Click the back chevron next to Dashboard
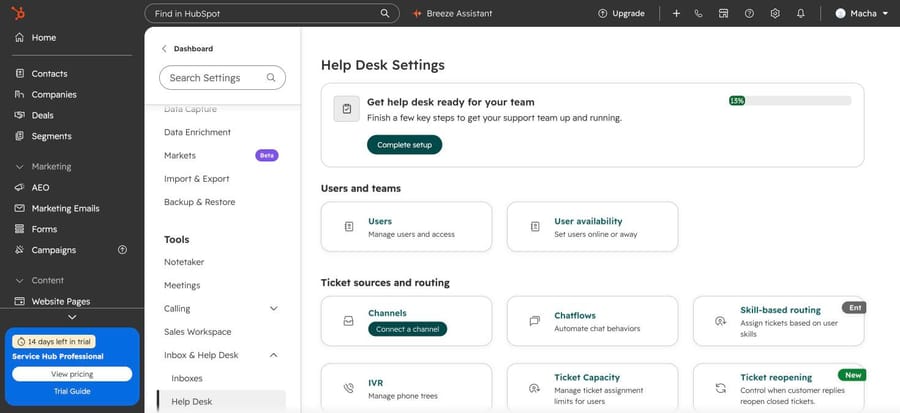The height and width of the screenshot is (413, 900). point(164,49)
